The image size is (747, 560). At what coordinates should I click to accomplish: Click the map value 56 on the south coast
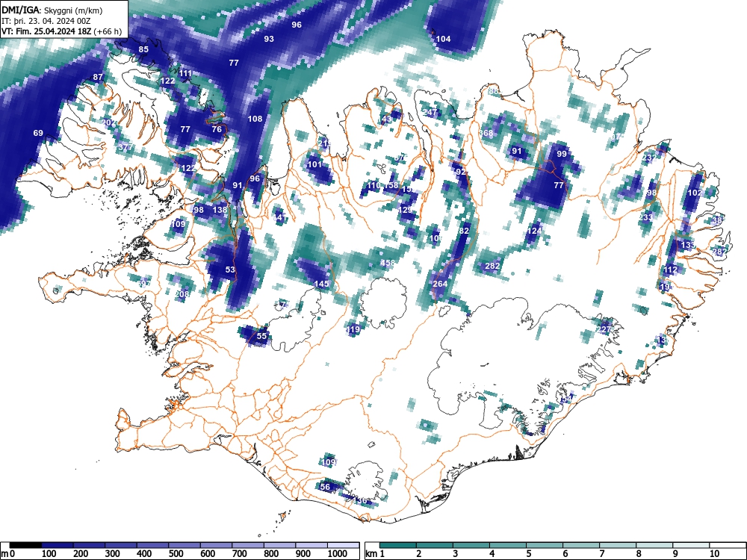tap(325, 486)
